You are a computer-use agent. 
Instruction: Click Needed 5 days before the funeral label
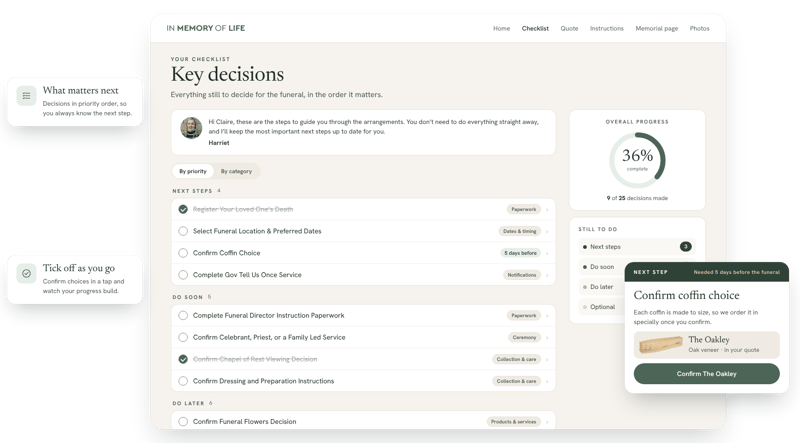point(736,272)
